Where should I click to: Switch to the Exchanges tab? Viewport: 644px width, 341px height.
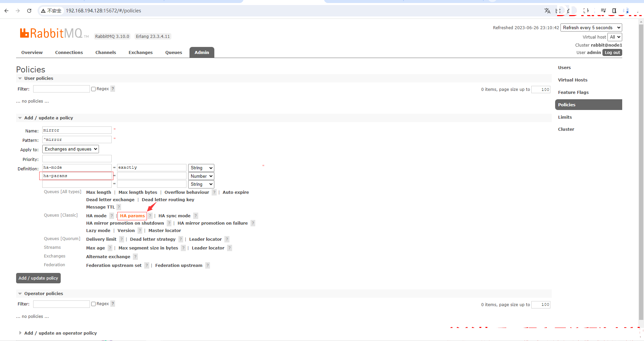tap(141, 53)
